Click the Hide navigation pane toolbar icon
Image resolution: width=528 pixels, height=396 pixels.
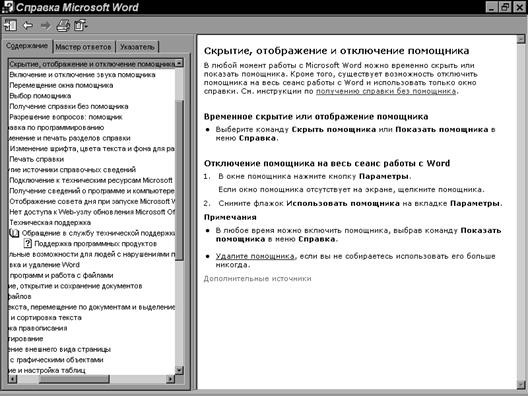[10, 26]
